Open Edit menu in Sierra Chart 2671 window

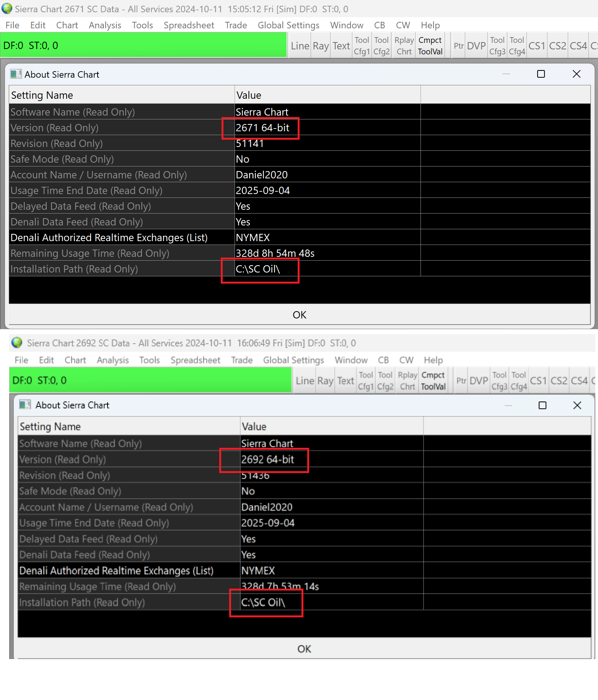coord(38,25)
